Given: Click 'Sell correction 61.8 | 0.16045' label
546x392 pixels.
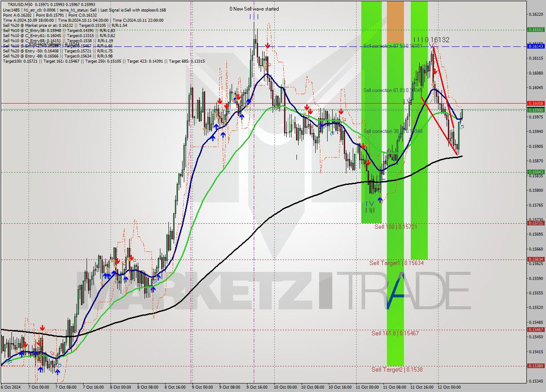Looking at the screenshot, I should point(393,90).
